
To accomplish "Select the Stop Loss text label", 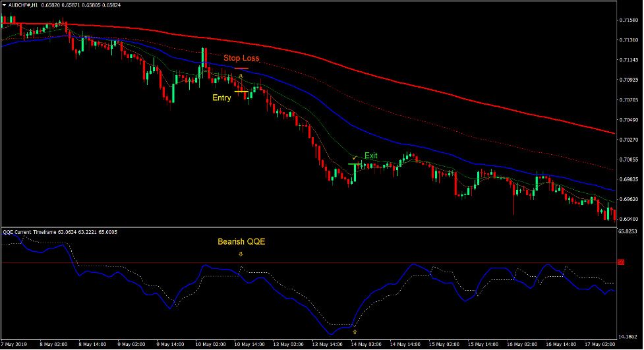I will click(241, 58).
